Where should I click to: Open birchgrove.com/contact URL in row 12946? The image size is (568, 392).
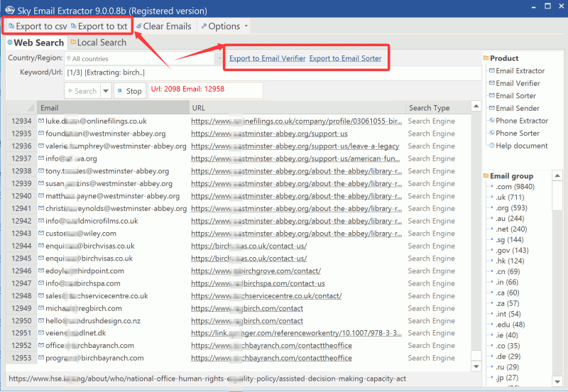click(x=256, y=271)
